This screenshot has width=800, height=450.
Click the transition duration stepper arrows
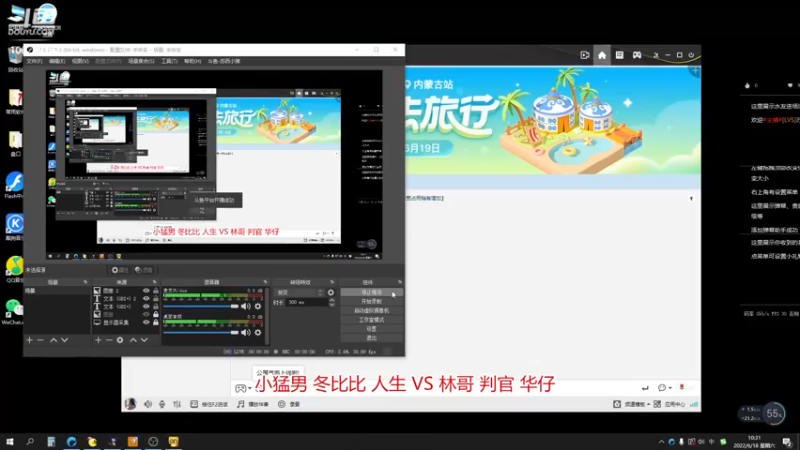(332, 303)
